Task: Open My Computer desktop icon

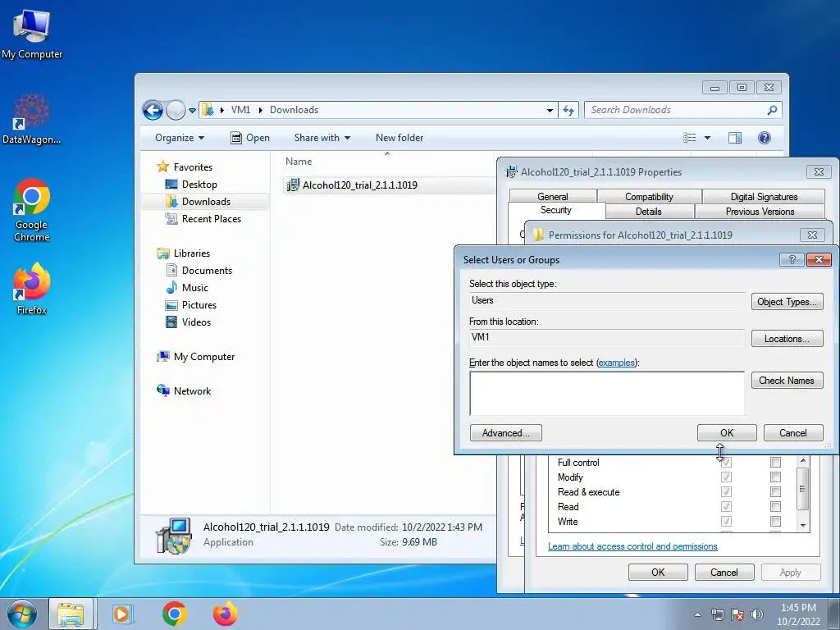Action: pyautogui.click(x=32, y=33)
